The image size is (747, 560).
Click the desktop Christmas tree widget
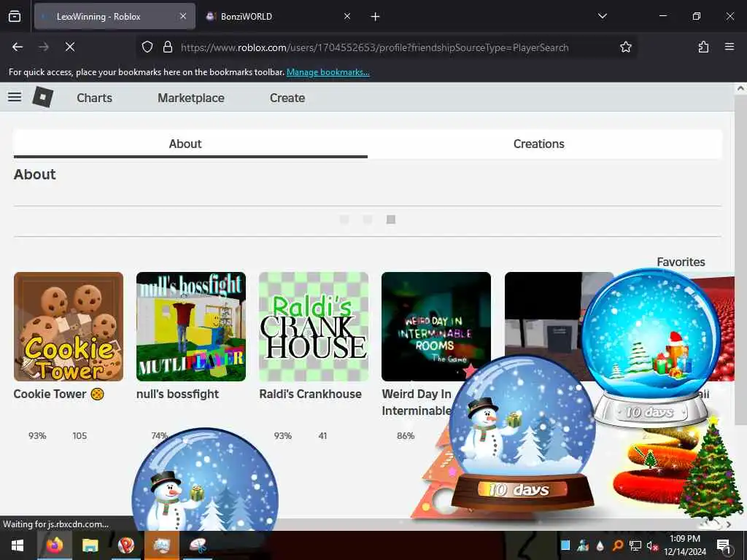click(x=711, y=469)
